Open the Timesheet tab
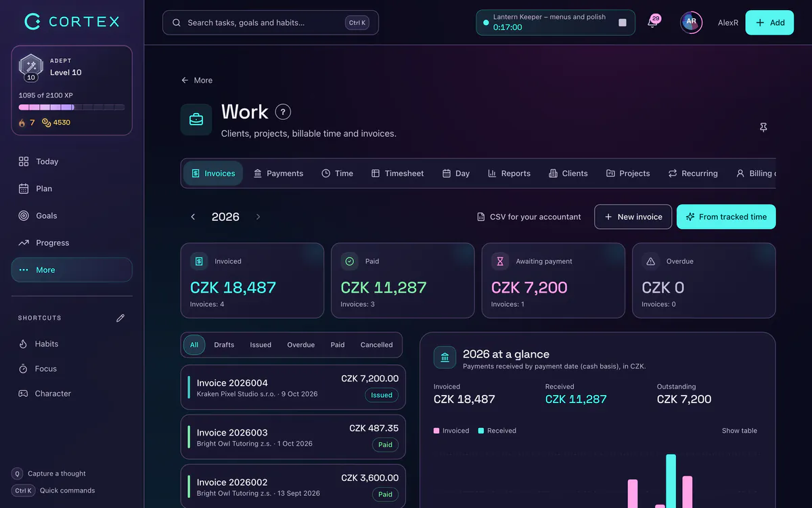This screenshot has width=812, height=508. pyautogui.click(x=397, y=173)
